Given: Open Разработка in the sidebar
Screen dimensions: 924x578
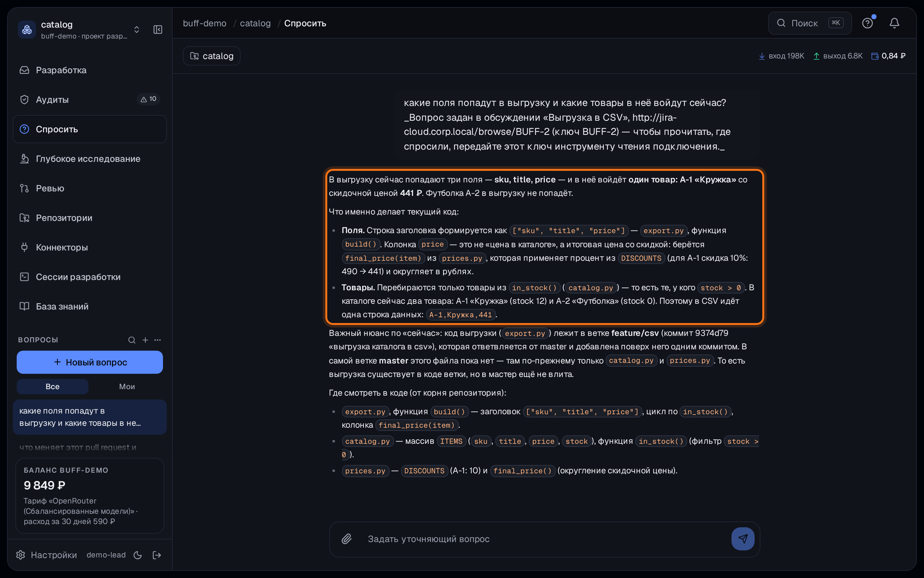Looking at the screenshot, I should pyautogui.click(x=90, y=70).
